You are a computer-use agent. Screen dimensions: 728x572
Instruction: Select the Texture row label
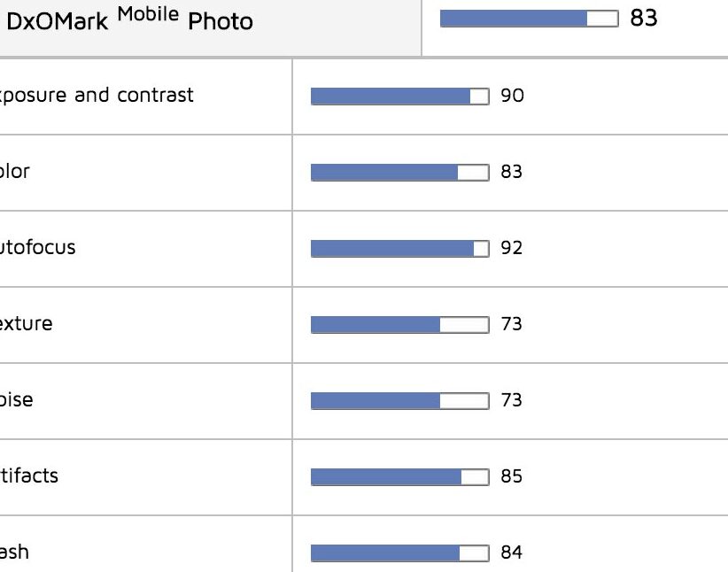coord(26,323)
